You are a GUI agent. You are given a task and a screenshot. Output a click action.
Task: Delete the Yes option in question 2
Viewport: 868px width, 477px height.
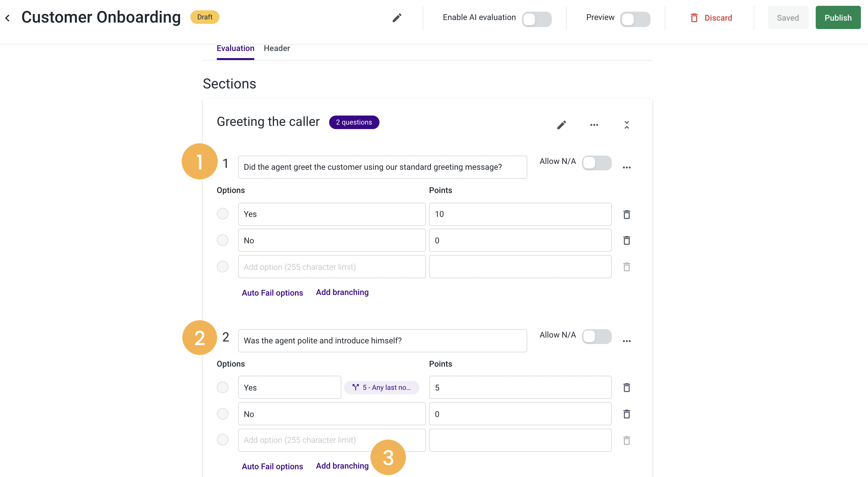point(626,388)
